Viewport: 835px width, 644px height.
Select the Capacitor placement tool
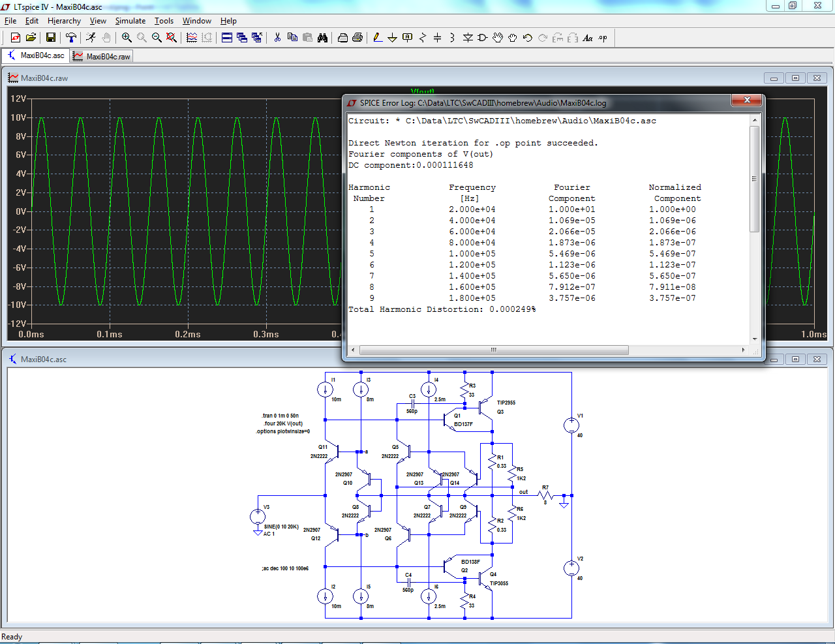click(x=438, y=38)
